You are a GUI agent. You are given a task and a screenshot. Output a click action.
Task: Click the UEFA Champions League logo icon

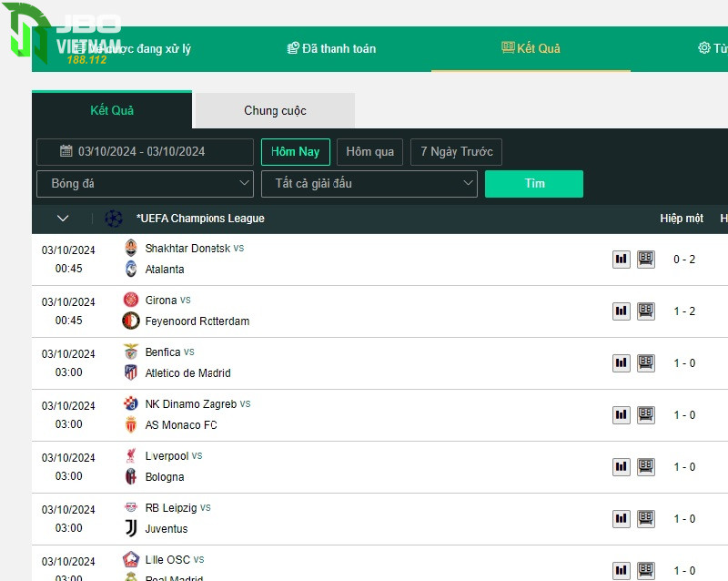[113, 219]
